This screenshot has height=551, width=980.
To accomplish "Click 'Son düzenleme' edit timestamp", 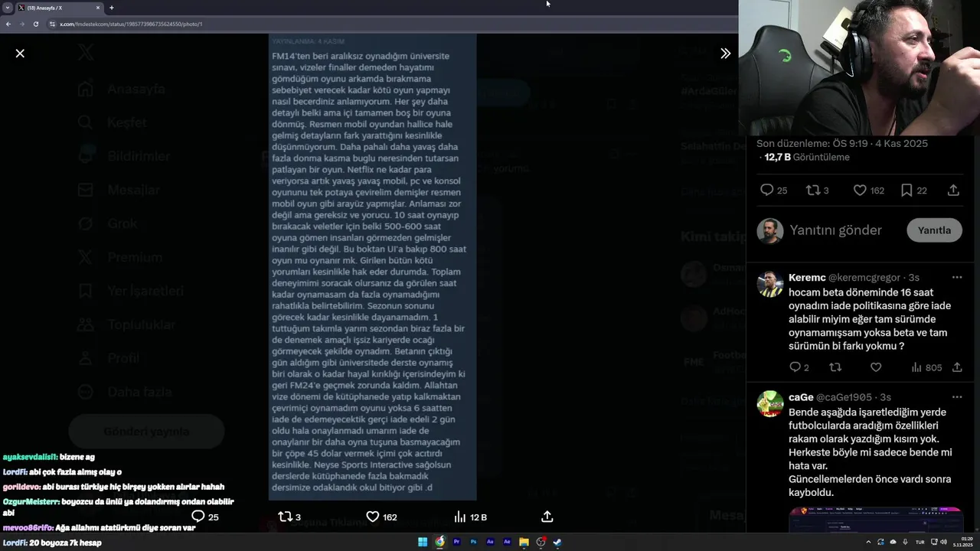I will pyautogui.click(x=842, y=143).
